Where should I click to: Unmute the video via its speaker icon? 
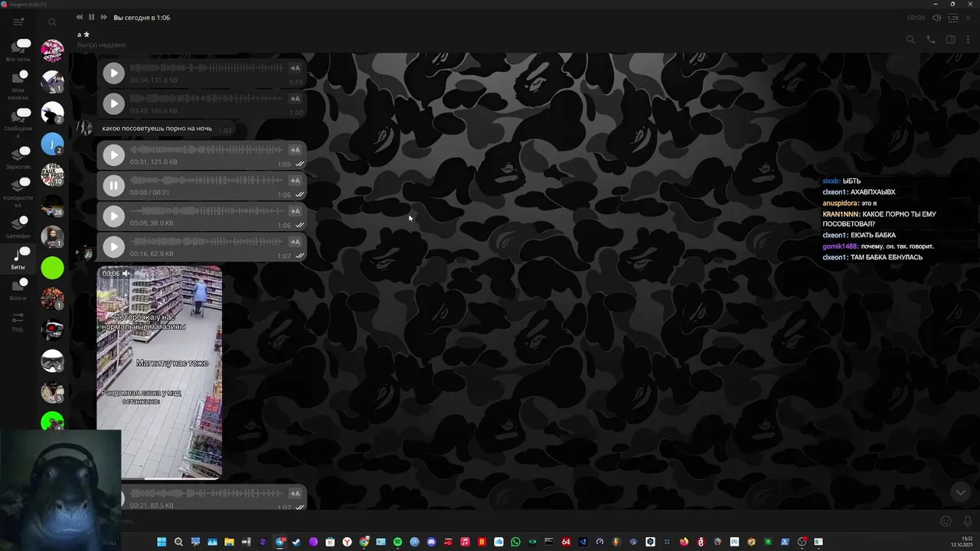[x=126, y=273]
